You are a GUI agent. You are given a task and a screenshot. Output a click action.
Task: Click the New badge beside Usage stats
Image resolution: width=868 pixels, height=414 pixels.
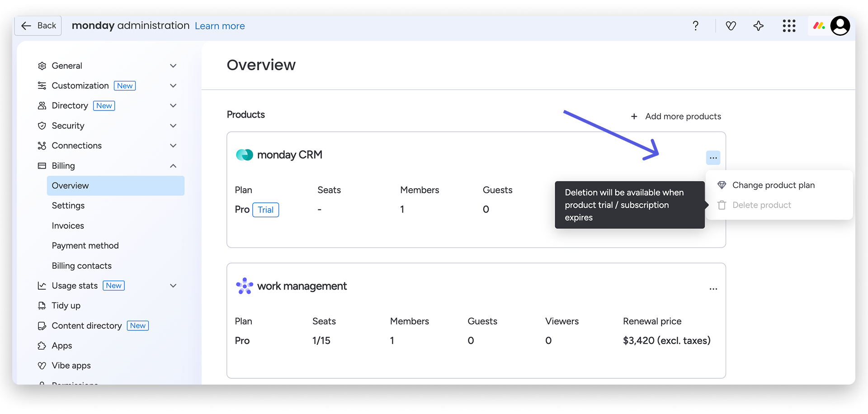point(114,286)
